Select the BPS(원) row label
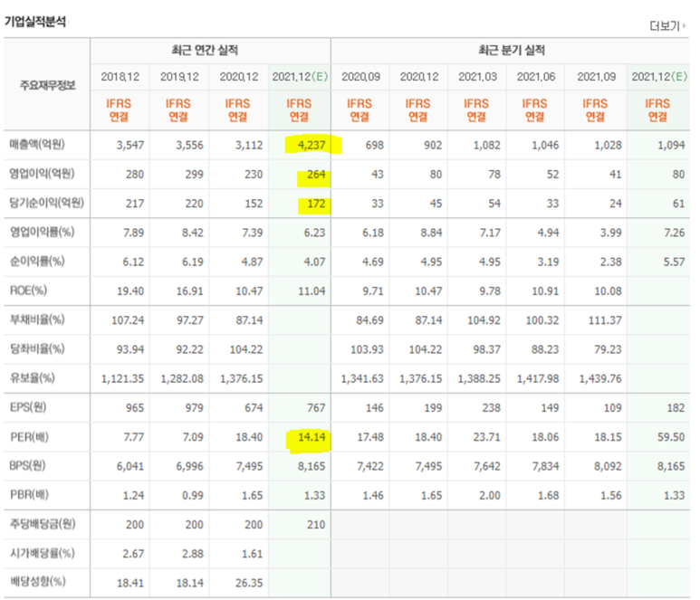Image resolution: width=700 pixels, height=600 pixels. coord(28,465)
